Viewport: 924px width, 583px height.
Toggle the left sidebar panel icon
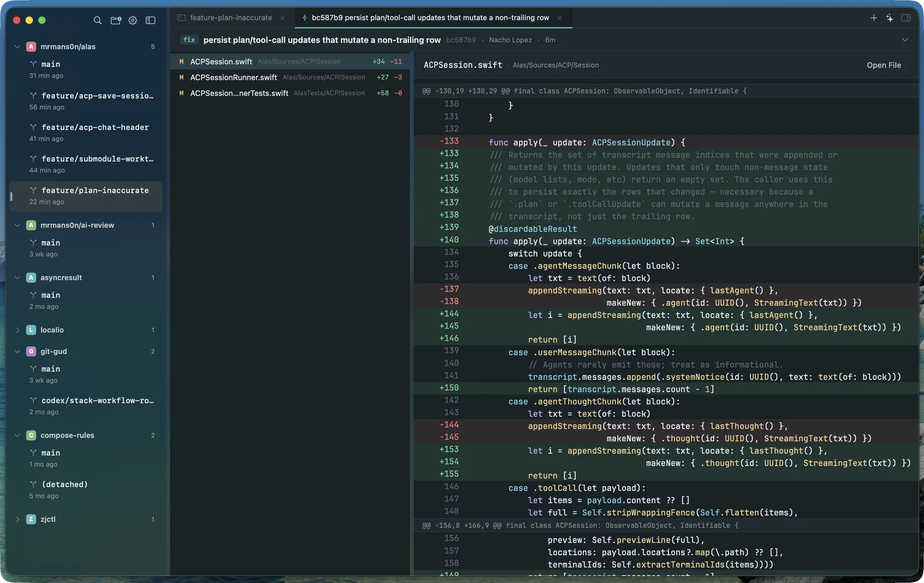(150, 20)
